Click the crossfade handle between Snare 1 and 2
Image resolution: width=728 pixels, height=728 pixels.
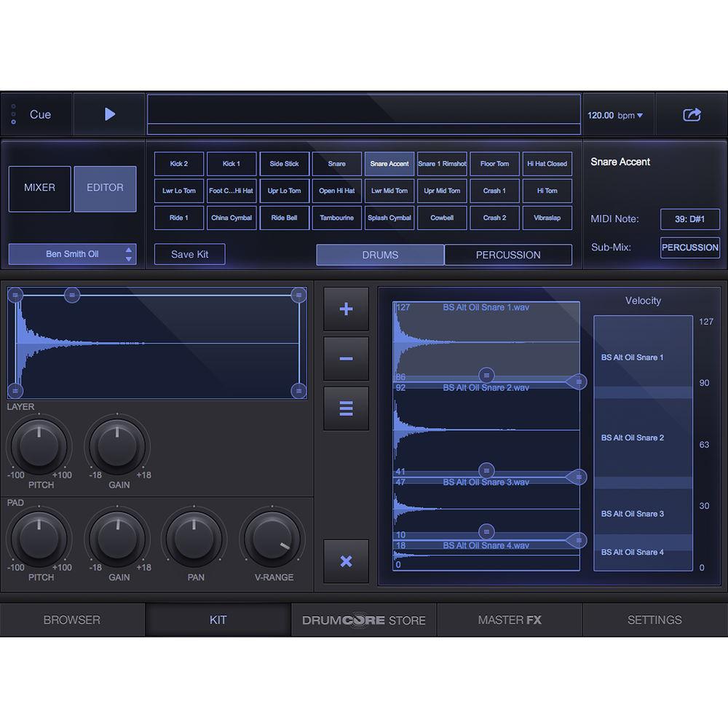(x=486, y=376)
